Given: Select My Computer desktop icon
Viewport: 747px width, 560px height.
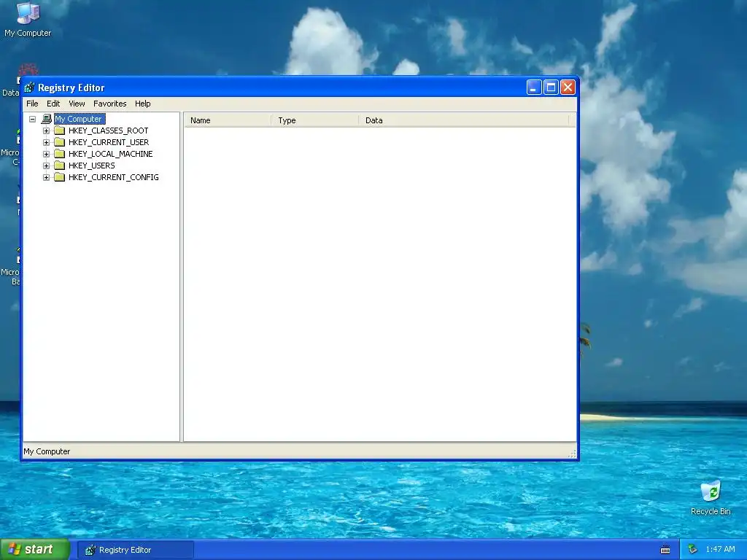Looking at the screenshot, I should pyautogui.click(x=28, y=20).
